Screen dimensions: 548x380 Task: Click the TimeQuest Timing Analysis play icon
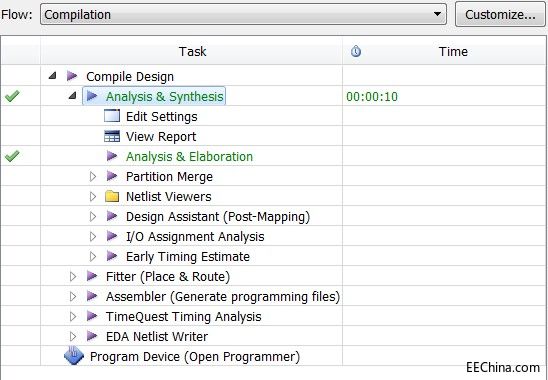(x=92, y=316)
